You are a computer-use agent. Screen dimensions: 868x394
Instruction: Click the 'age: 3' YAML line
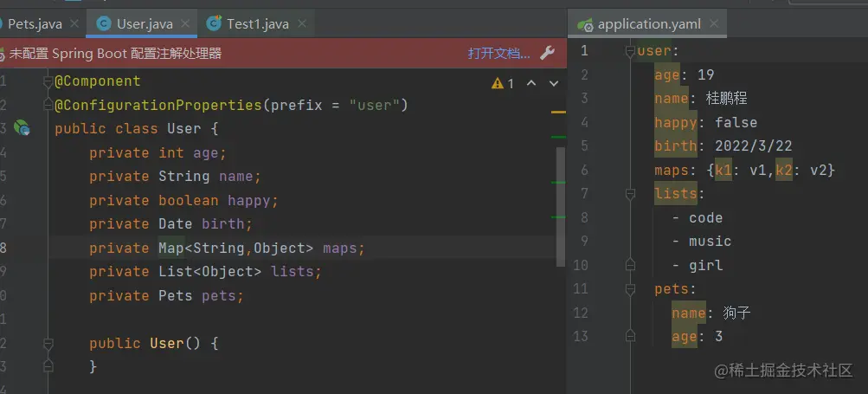pyautogui.click(x=697, y=336)
